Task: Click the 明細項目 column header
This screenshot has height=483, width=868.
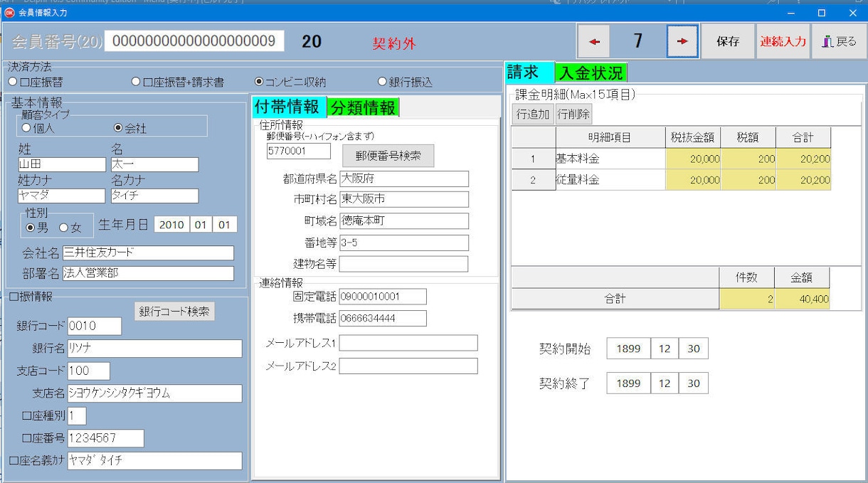Action: (610, 138)
